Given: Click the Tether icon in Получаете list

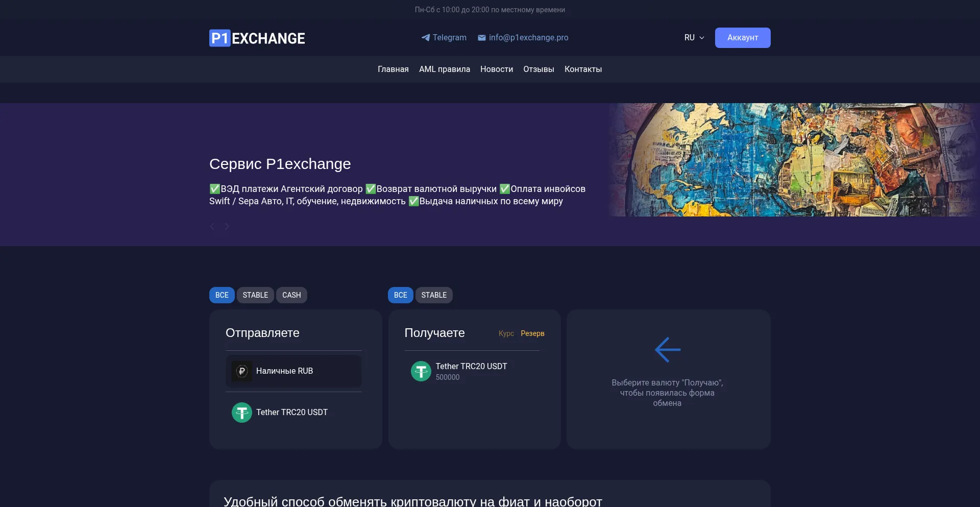Looking at the screenshot, I should (421, 371).
